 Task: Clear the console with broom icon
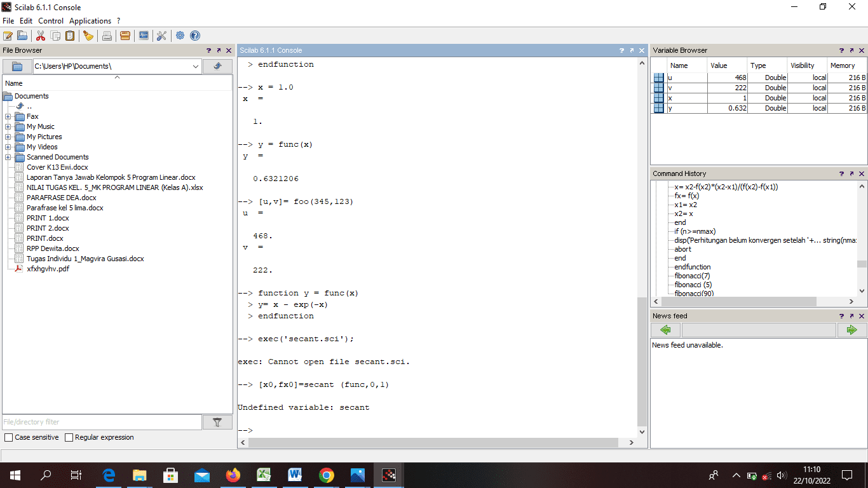click(88, 36)
